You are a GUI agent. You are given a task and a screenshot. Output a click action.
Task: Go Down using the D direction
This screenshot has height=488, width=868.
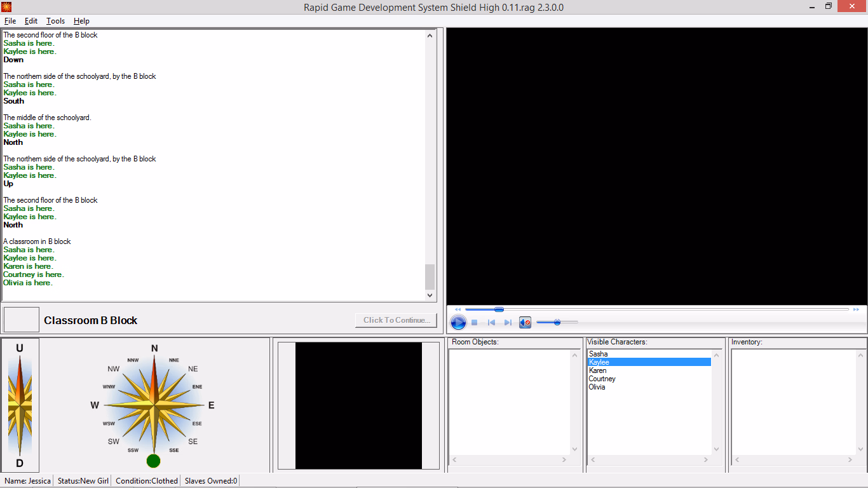point(20,463)
